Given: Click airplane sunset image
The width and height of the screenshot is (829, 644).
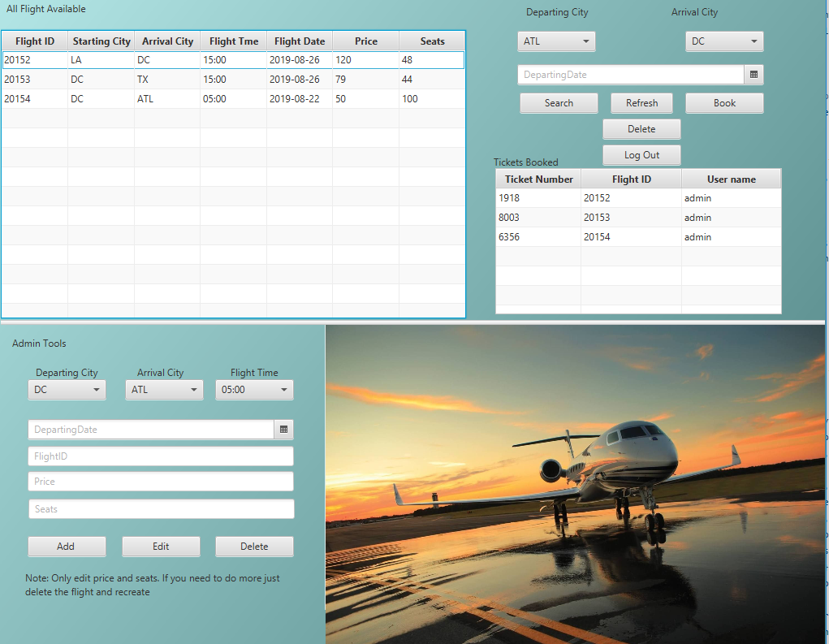Looking at the screenshot, I should 575,484.
